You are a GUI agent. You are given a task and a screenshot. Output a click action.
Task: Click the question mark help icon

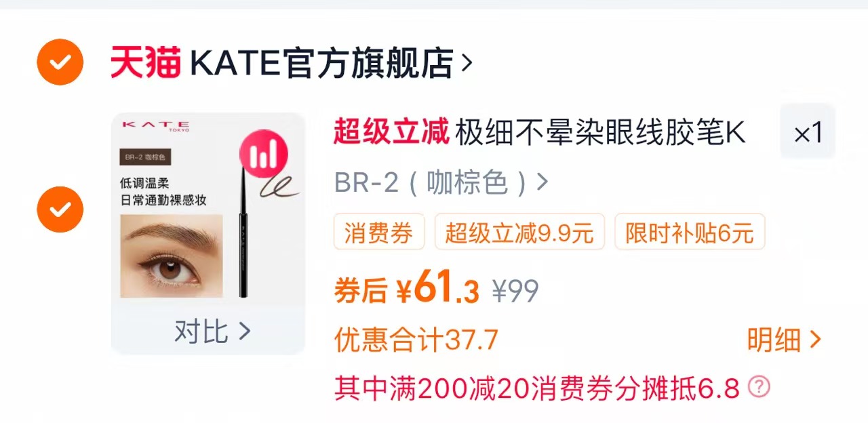pos(759,387)
